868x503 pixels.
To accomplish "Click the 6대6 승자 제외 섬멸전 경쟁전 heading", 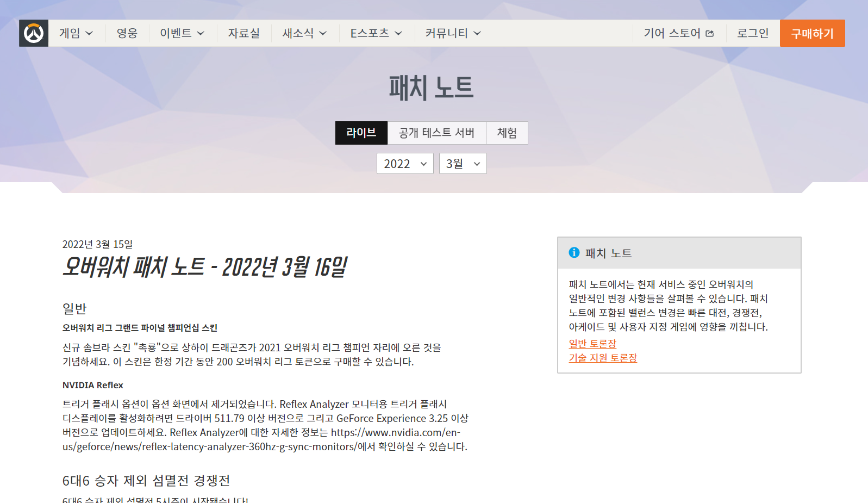I will [x=146, y=481].
